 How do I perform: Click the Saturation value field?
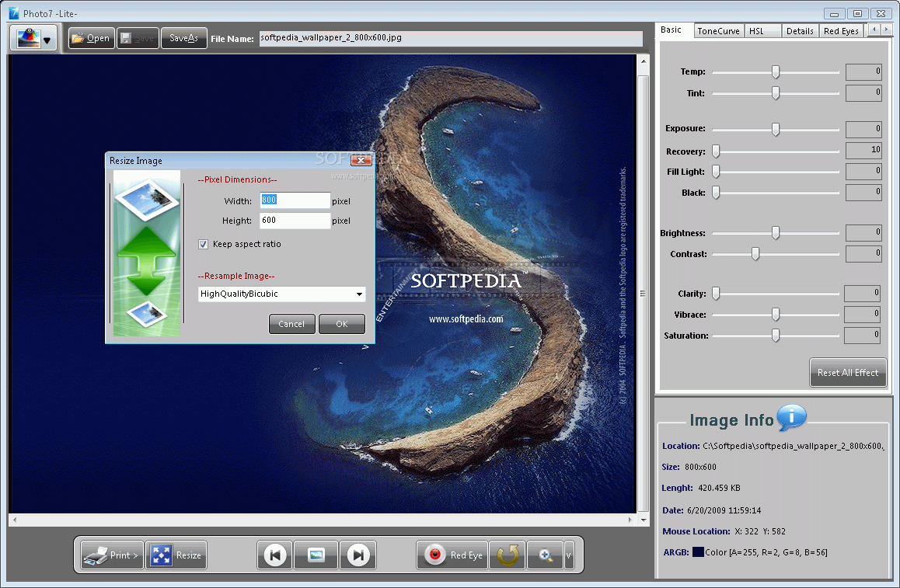coord(862,336)
